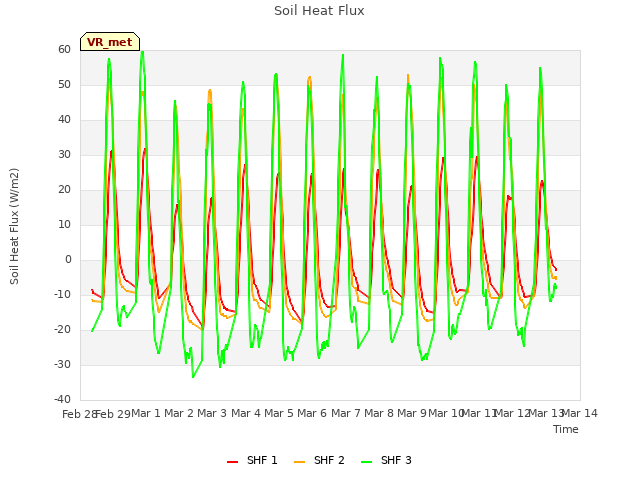This screenshot has width=640, height=480.
Task: Click the Mar 2 x-axis tick label
Action: 179,413
